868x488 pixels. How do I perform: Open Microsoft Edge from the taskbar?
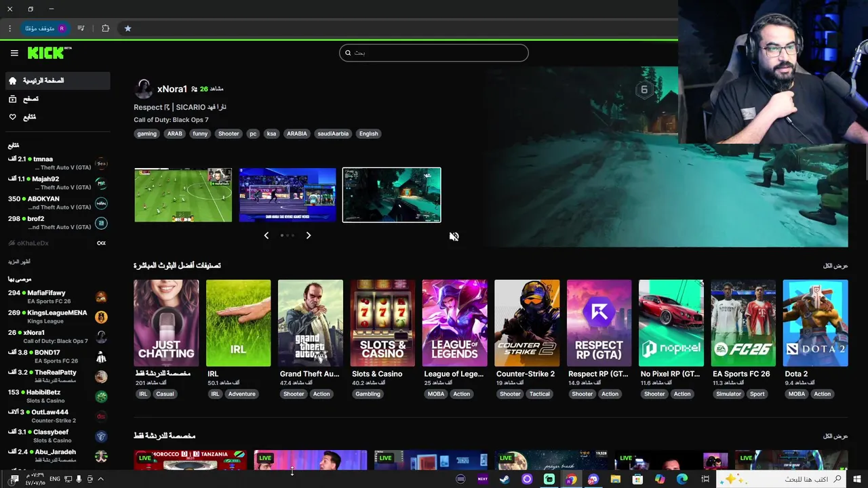coord(682,479)
